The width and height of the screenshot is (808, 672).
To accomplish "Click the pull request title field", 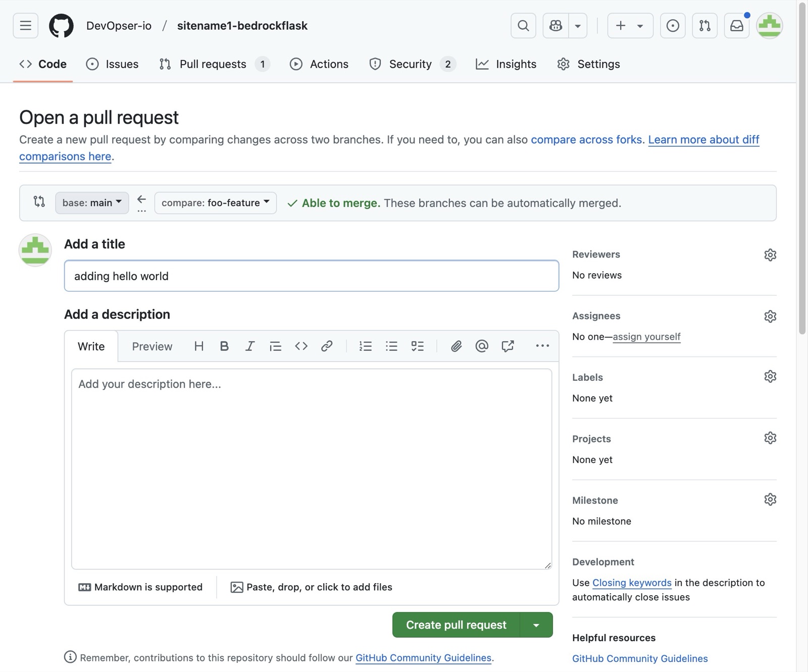I will click(312, 276).
